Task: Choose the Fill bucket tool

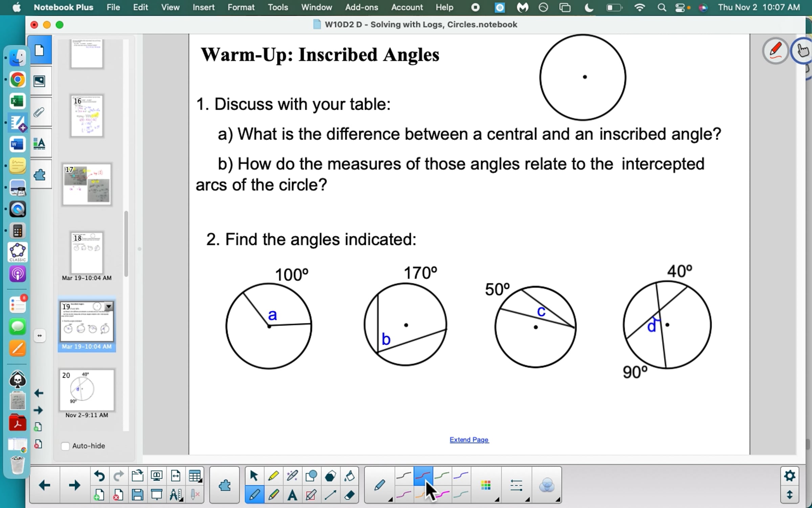Action: click(349, 476)
